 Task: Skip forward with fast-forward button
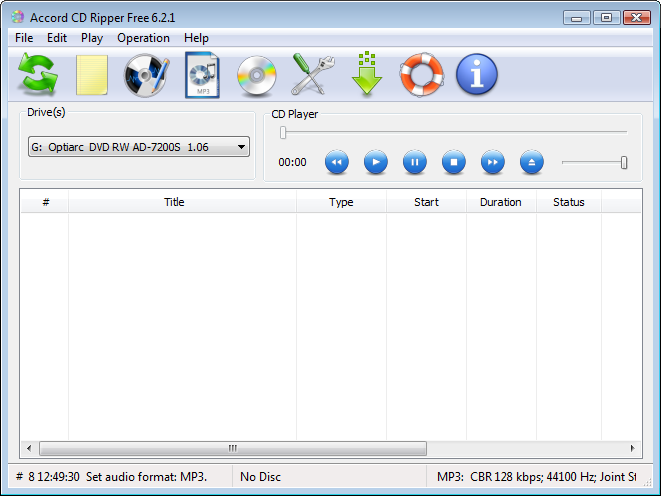point(492,162)
